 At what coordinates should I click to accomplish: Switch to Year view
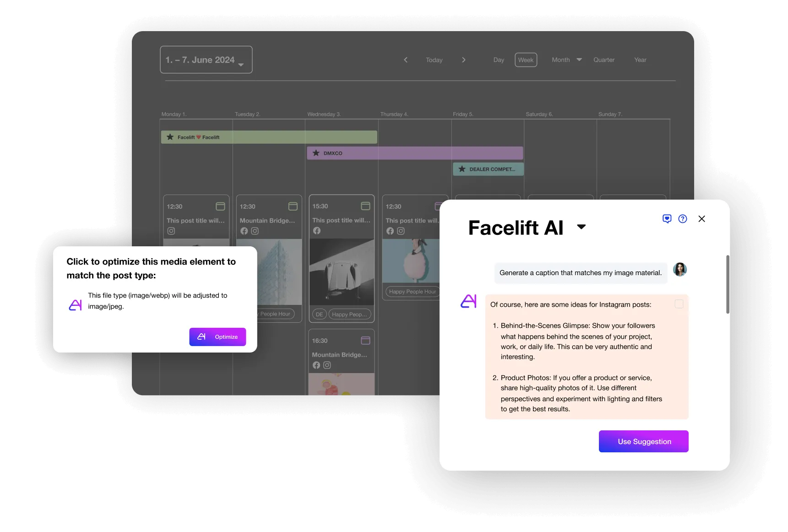click(640, 60)
